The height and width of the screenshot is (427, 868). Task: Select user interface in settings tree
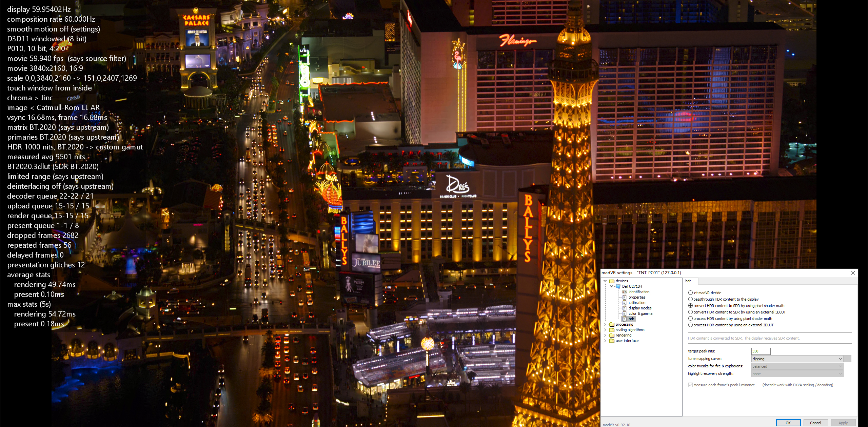[627, 341]
